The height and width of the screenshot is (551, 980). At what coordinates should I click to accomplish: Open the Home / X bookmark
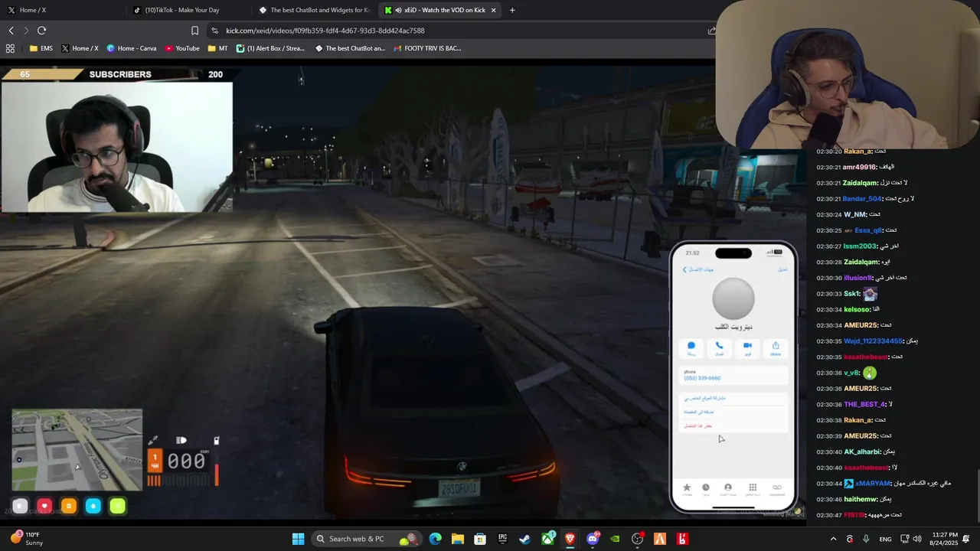80,48
